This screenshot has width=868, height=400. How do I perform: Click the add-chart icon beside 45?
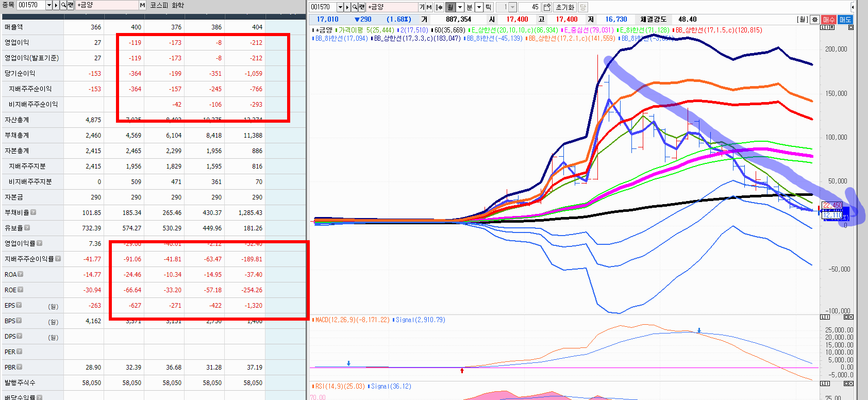(547, 7)
